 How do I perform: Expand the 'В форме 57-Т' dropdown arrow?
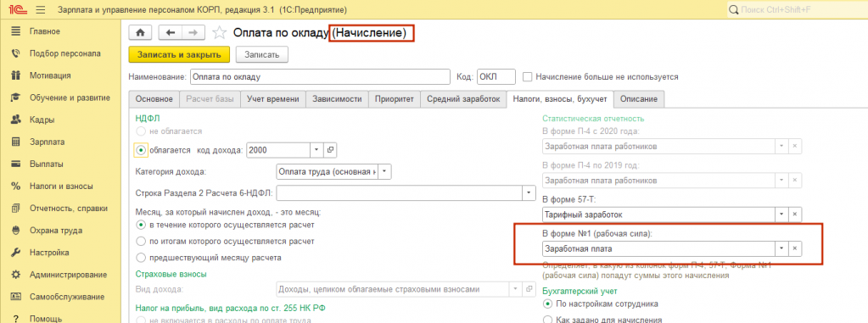click(x=781, y=214)
